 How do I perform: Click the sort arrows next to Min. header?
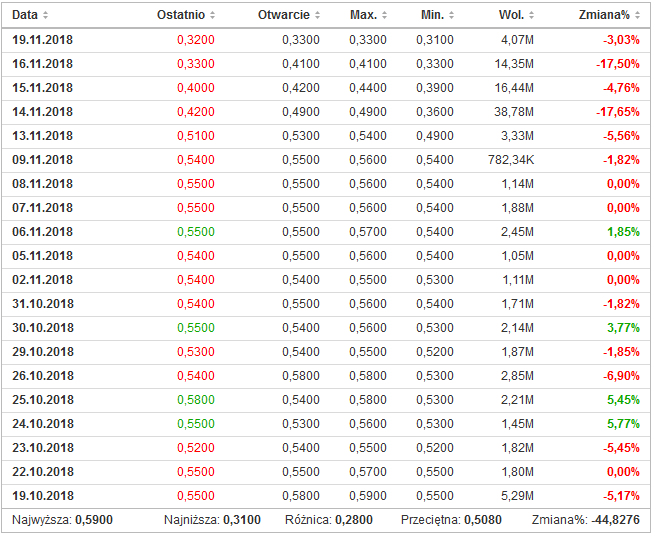pos(450,16)
